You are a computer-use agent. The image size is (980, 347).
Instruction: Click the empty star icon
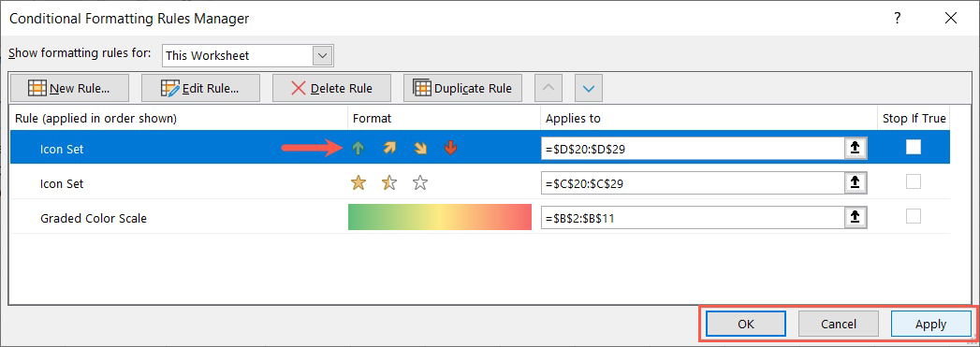(420, 183)
